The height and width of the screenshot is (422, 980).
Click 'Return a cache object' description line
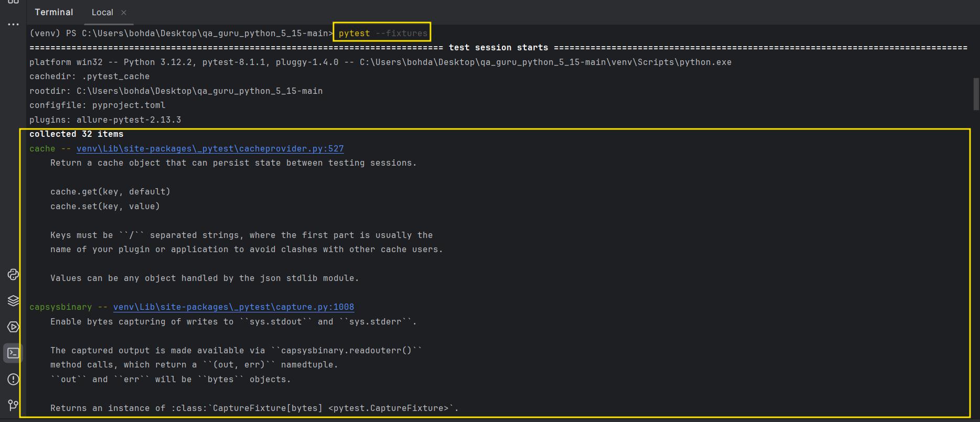233,163
